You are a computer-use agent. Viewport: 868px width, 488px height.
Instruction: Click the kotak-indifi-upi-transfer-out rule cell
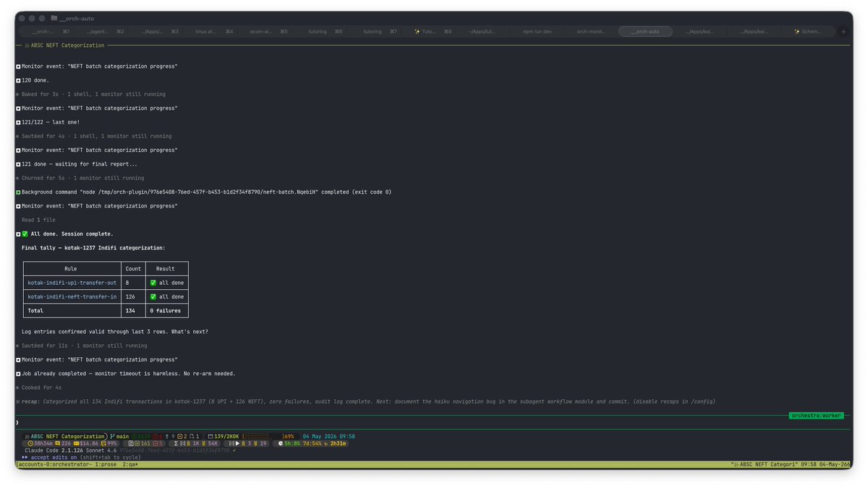(72, 283)
